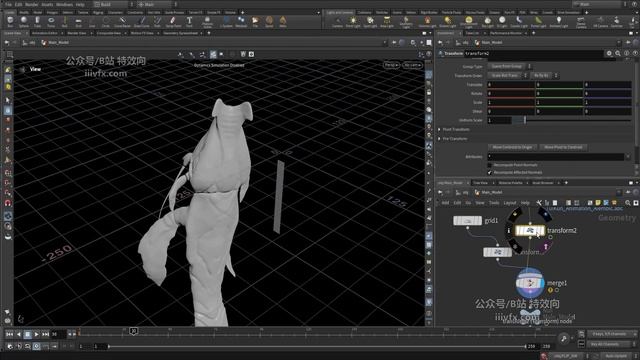This screenshot has width=640, height=360.
Task: Select the Torus shelf tool
Action: tap(51, 22)
